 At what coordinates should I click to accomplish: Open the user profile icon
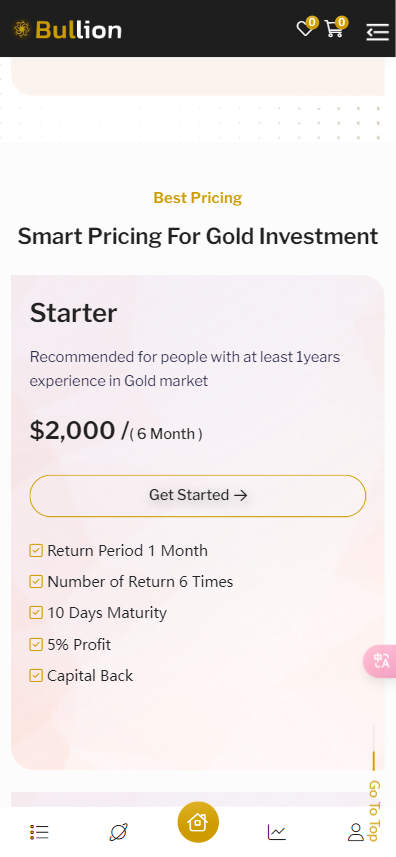[356, 832]
